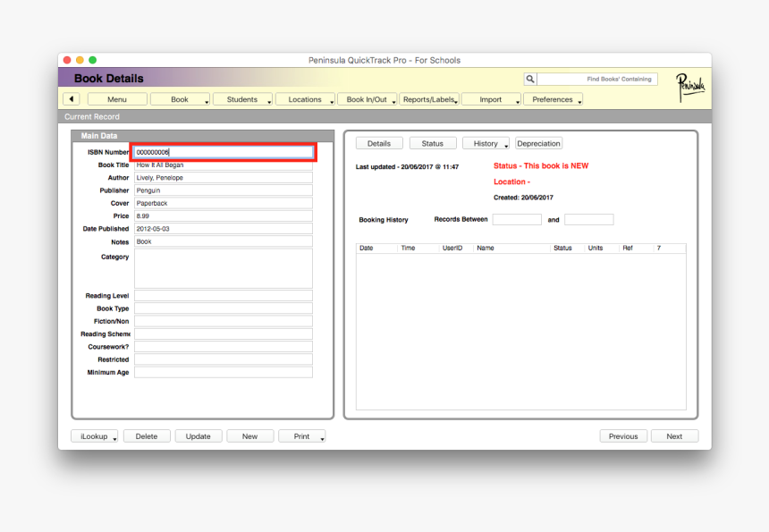
Task: Open the Menu button
Action: (117, 99)
